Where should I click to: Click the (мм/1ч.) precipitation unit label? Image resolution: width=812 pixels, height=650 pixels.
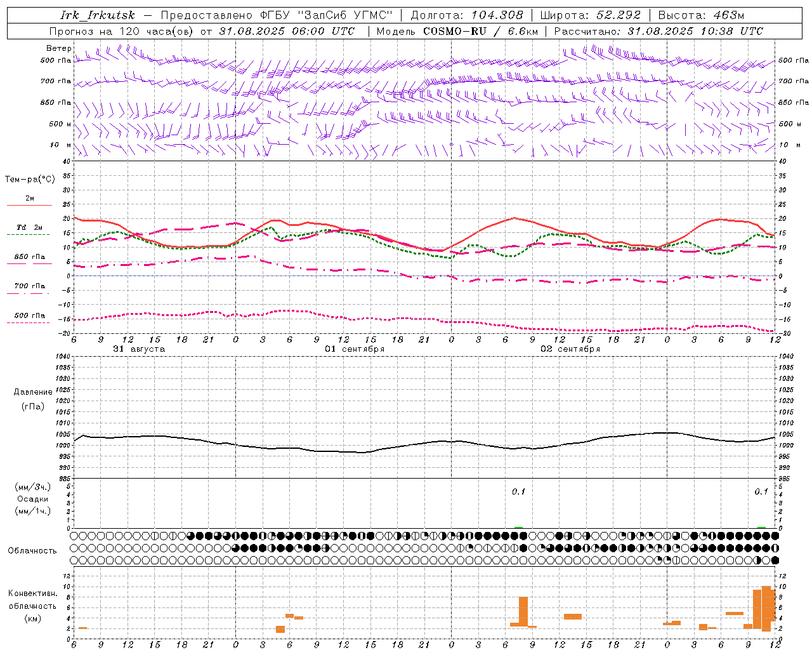point(32,511)
